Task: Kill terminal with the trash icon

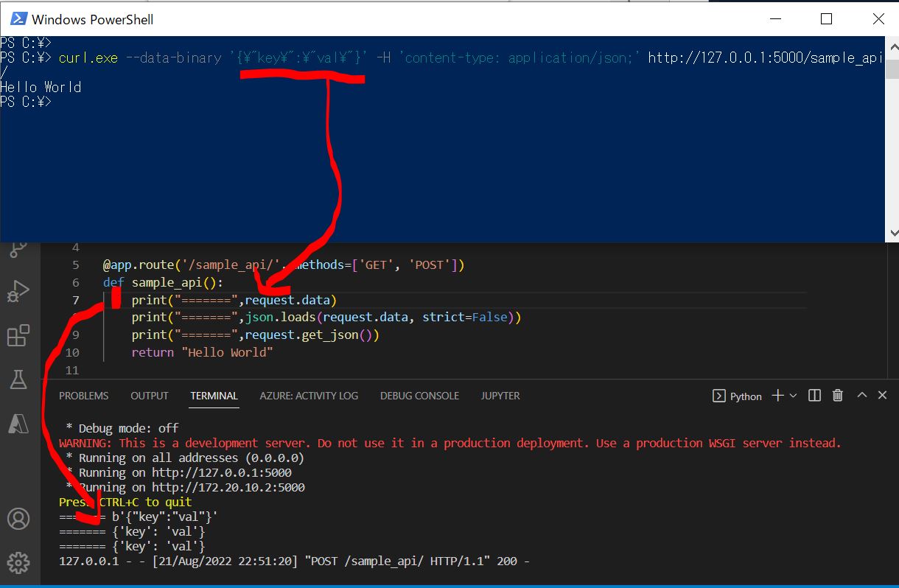Action: click(x=837, y=396)
